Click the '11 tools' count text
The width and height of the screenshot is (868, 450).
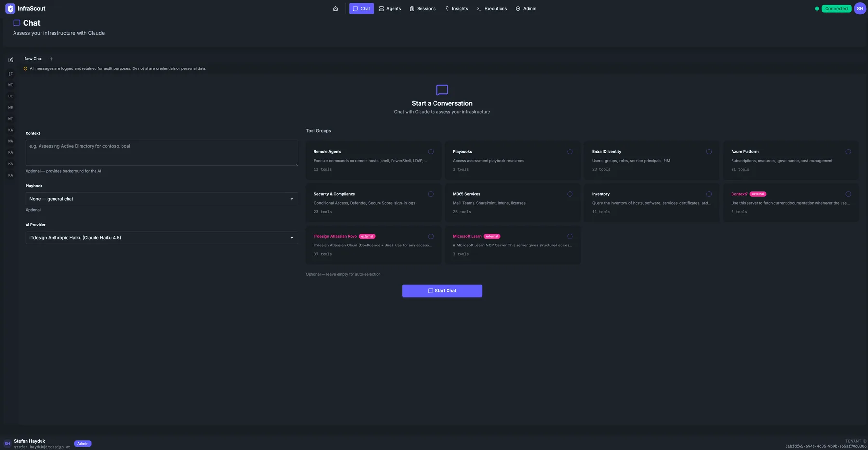coord(601,212)
